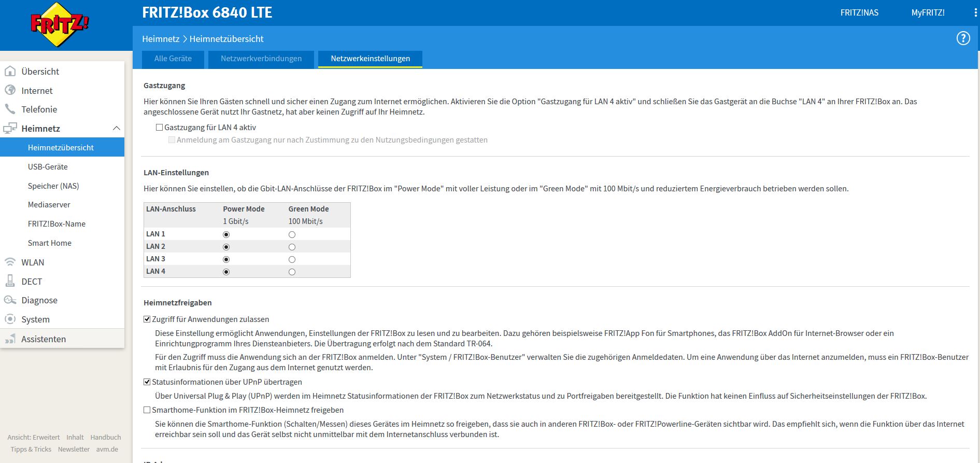Screen dimensions: 980x463
Task: Open Tipps & Tricks footer link
Action: (x=31, y=449)
